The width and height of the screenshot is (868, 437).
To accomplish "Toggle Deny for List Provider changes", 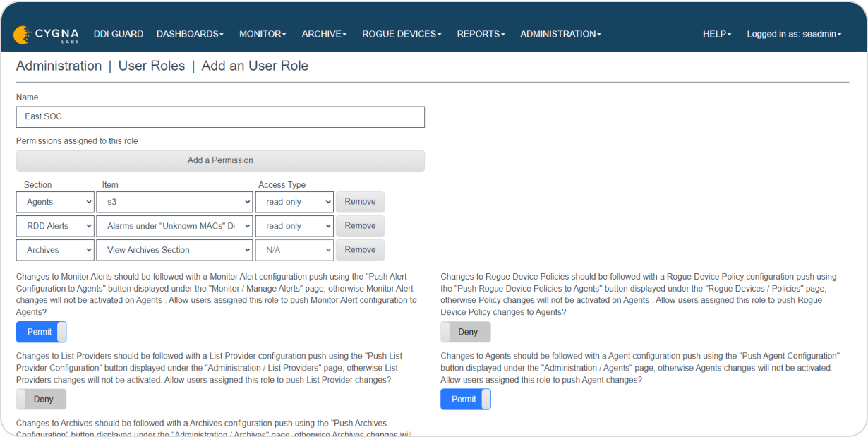I will (41, 399).
